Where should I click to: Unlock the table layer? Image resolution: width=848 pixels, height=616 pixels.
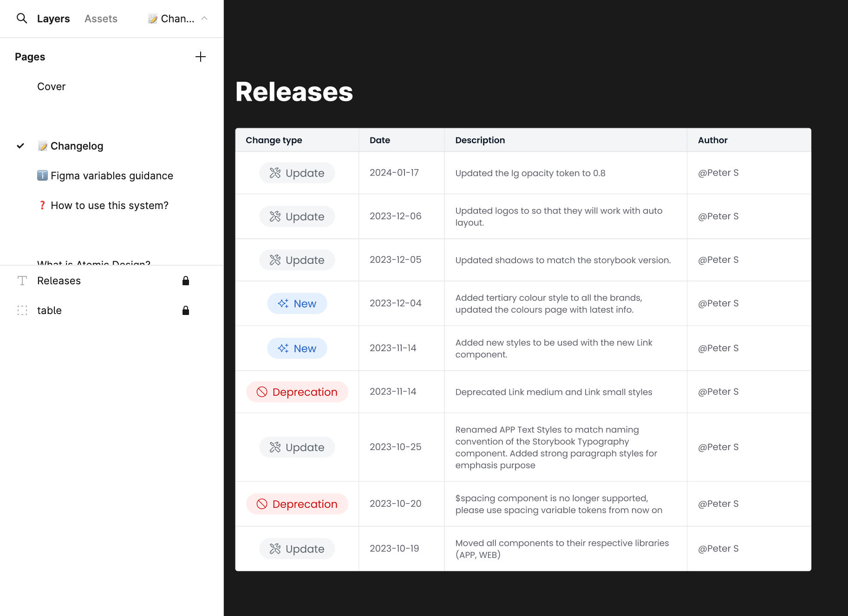(185, 310)
